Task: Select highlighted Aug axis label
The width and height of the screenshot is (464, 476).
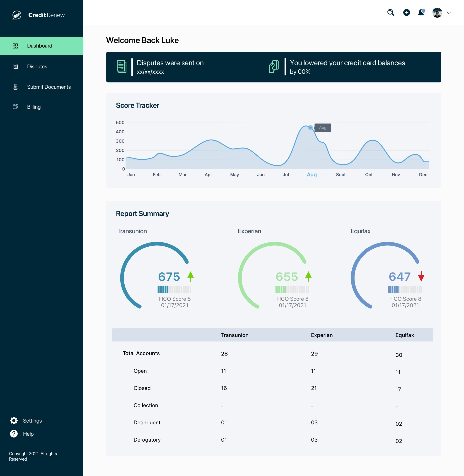Action: tap(312, 175)
